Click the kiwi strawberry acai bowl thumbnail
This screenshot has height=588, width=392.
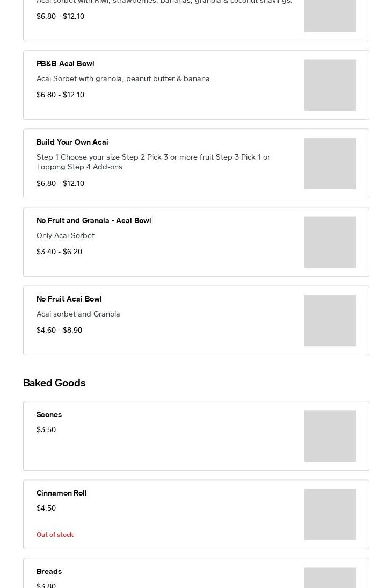point(330,16)
